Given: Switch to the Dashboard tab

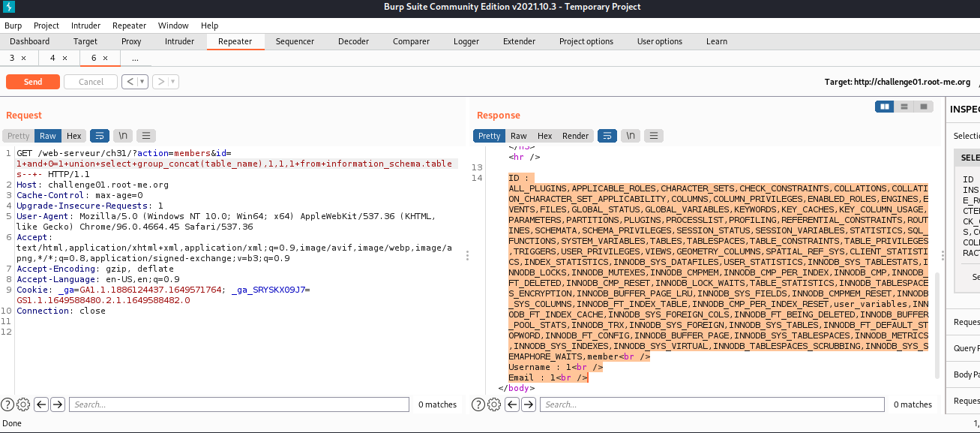Looking at the screenshot, I should click(30, 41).
